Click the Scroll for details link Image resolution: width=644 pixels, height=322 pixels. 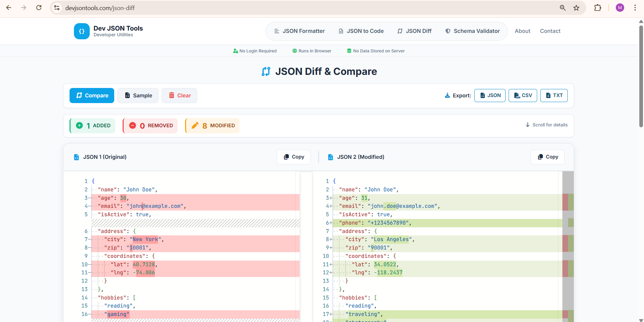(546, 125)
